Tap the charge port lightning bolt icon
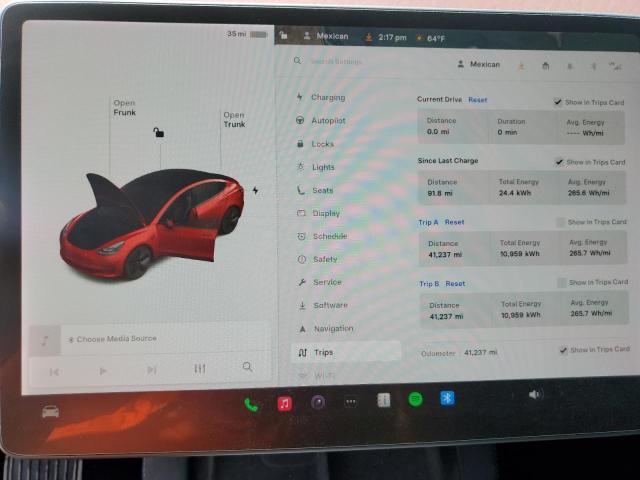This screenshot has width=640, height=480. click(x=256, y=191)
